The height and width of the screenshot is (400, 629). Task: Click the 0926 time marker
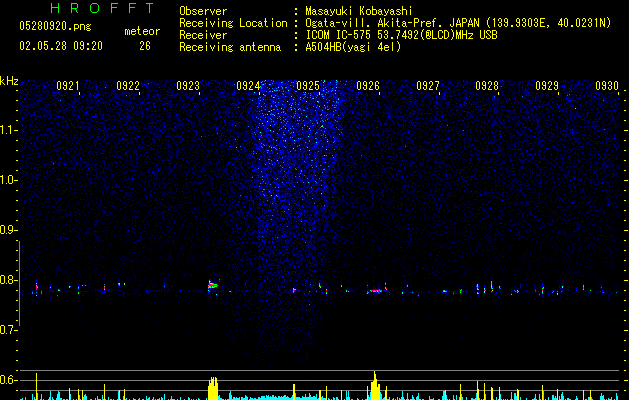click(x=368, y=86)
